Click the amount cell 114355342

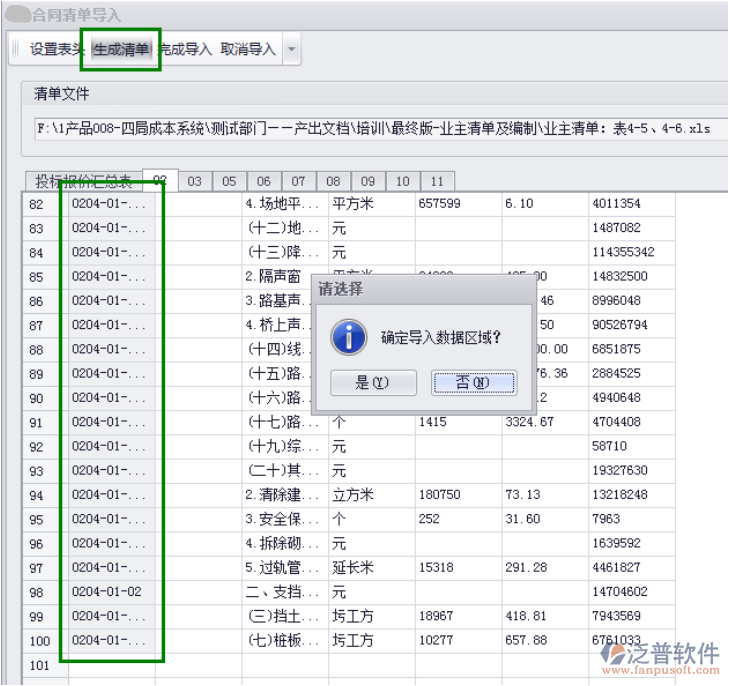632,252
